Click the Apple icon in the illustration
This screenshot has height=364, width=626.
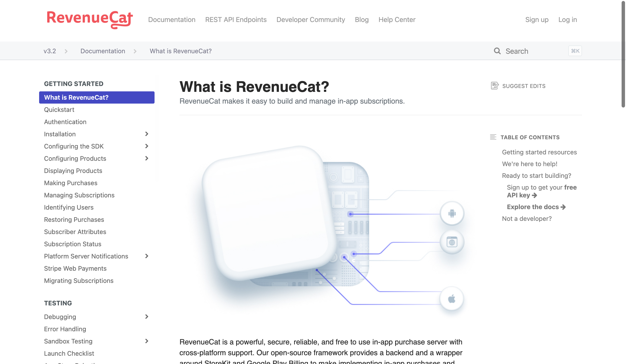tap(451, 299)
